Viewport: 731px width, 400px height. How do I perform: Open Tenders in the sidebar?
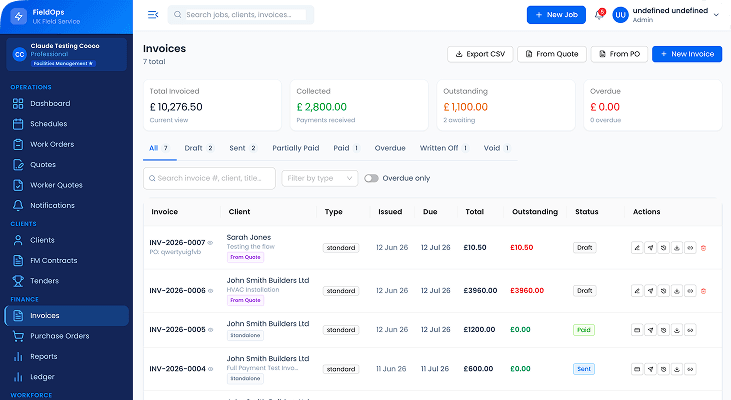click(x=66, y=281)
